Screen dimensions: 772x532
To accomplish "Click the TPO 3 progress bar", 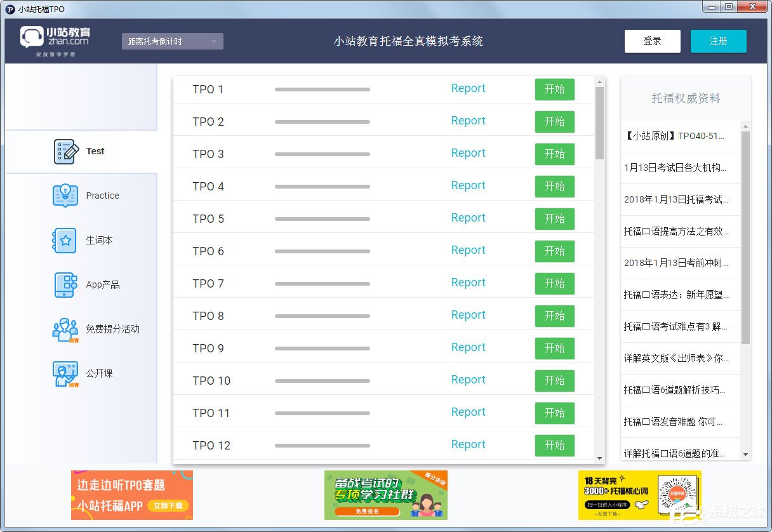I will click(321, 154).
